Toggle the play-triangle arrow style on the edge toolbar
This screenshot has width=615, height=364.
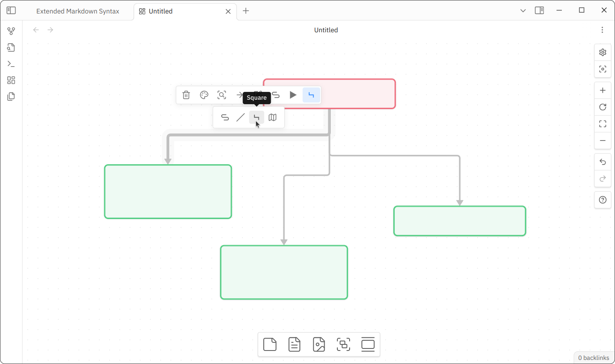pyautogui.click(x=293, y=95)
